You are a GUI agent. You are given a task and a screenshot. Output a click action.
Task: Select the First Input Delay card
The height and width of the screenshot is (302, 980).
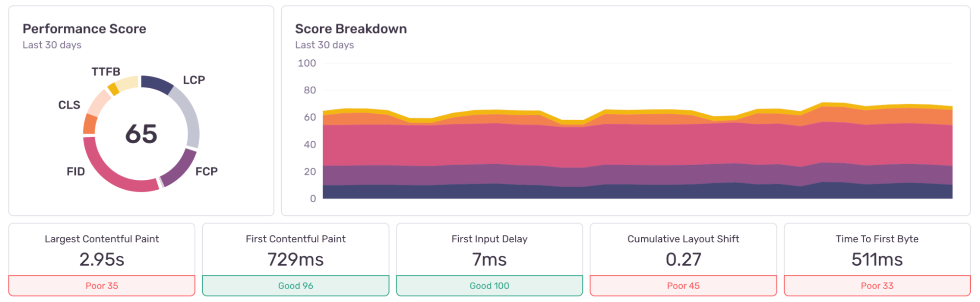489,250
